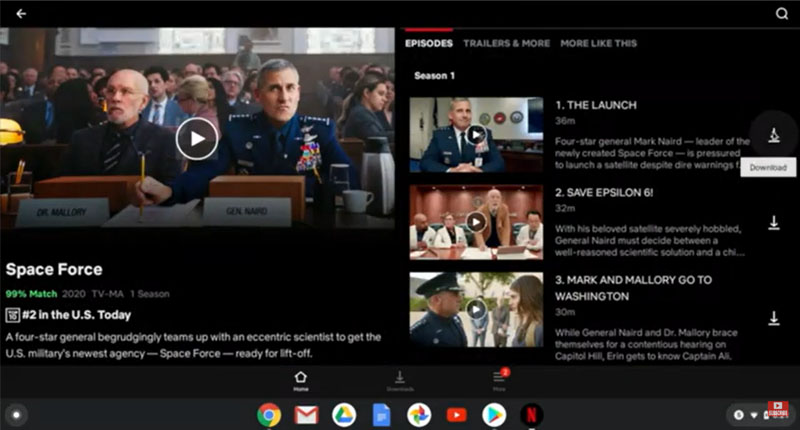This screenshot has width=800, height=430.
Task: Go back with the arrow icon
Action: click(21, 14)
